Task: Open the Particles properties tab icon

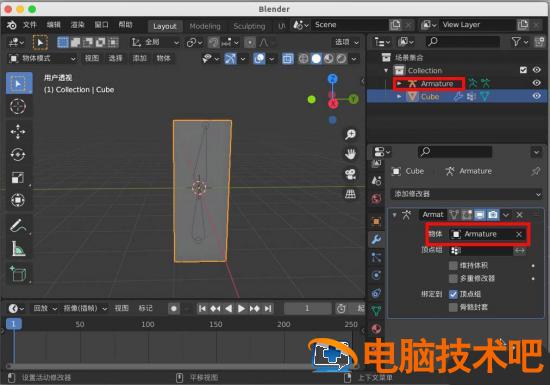Action: [376, 257]
